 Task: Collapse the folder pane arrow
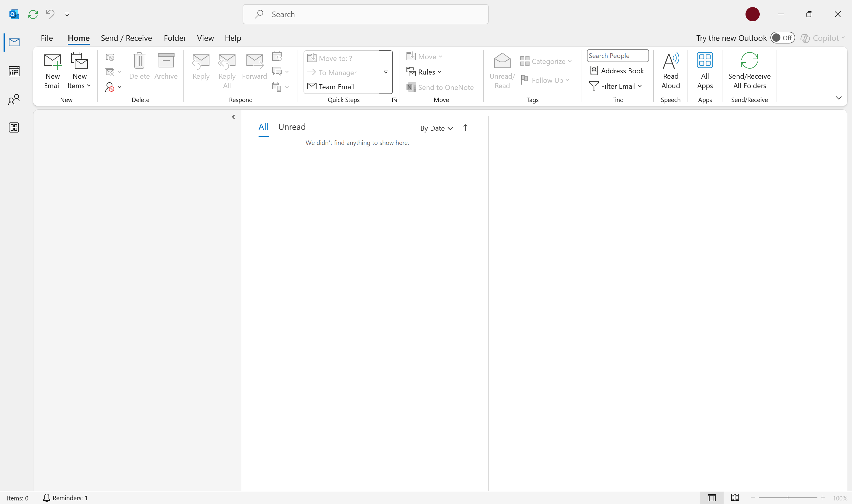(233, 117)
